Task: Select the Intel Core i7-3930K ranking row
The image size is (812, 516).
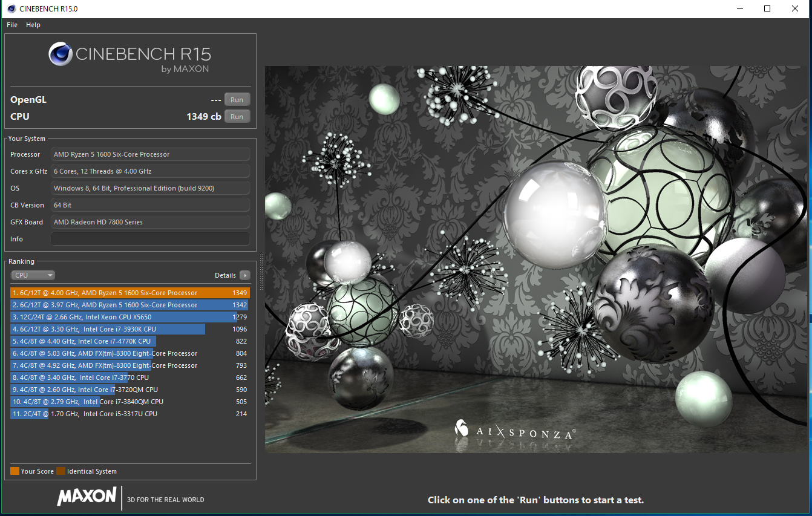Action: click(x=130, y=329)
